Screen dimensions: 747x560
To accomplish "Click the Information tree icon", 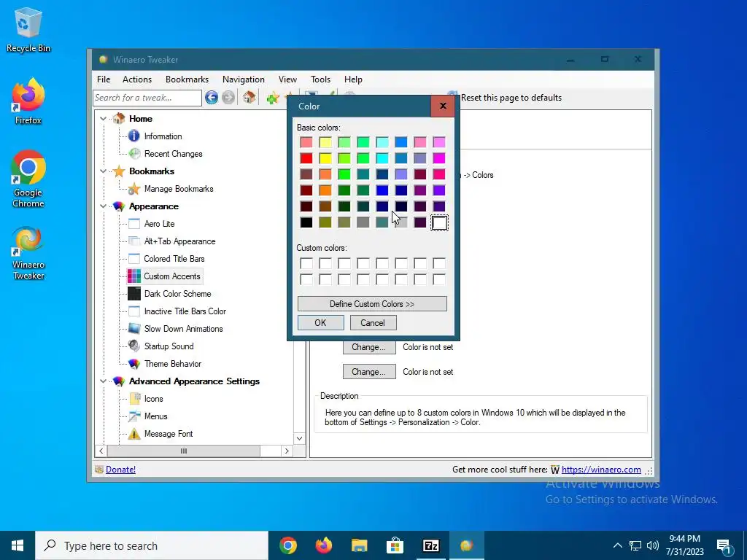I will 134,136.
